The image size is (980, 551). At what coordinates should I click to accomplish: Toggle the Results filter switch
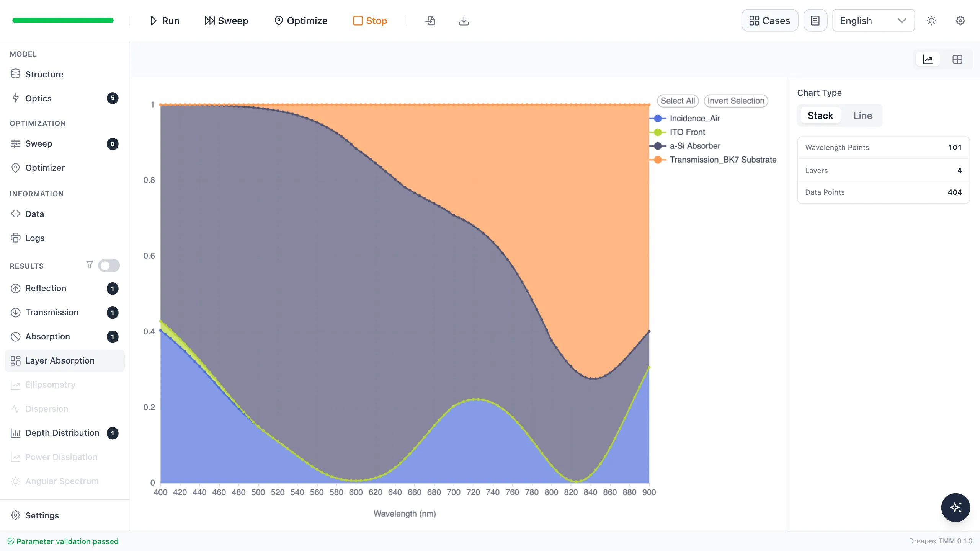click(109, 266)
